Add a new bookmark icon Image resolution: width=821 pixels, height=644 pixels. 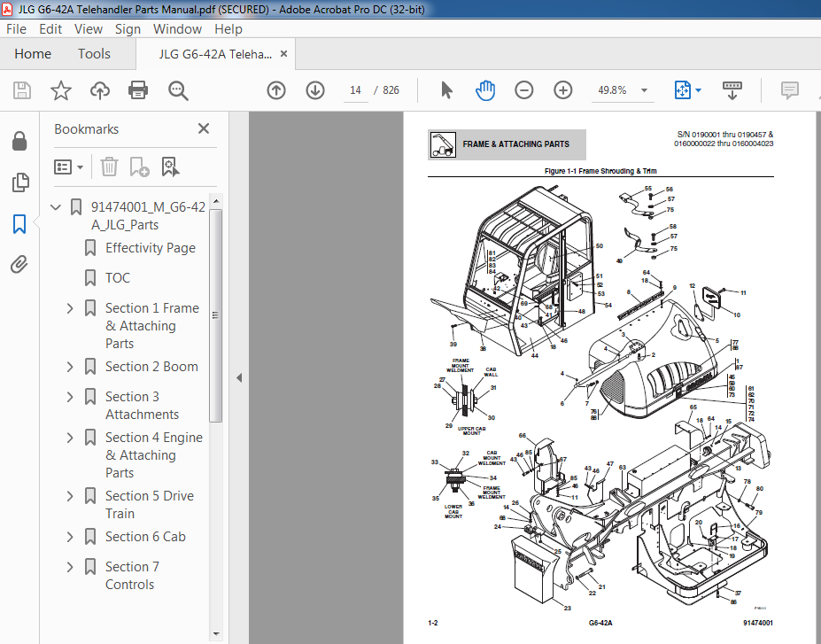tap(139, 167)
